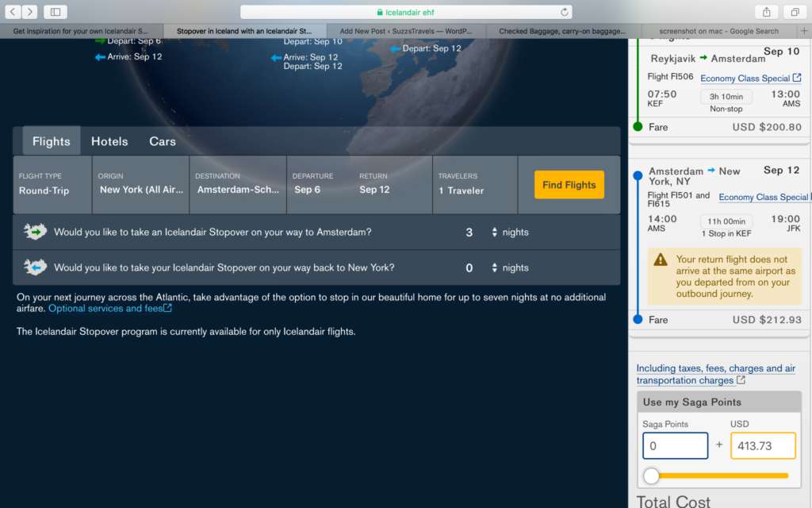Open 'Optional services and fees' link
The width and height of the screenshot is (812, 508).
tap(109, 309)
